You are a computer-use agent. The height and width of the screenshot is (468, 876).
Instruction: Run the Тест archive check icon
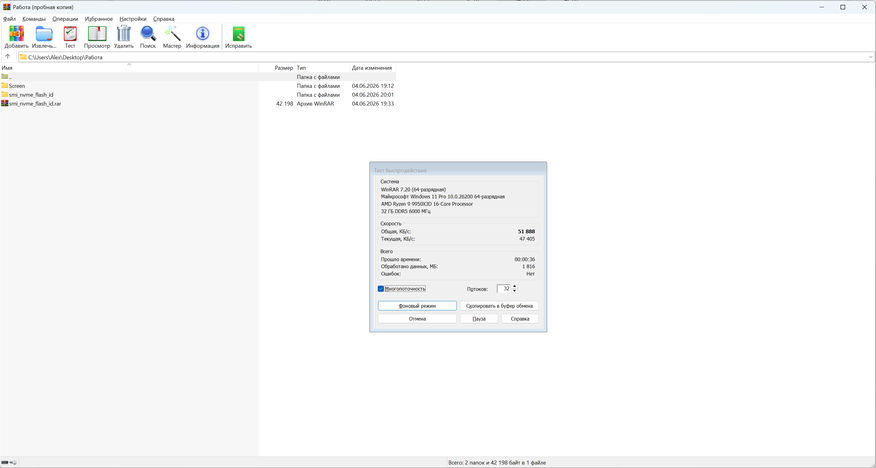pos(70,34)
